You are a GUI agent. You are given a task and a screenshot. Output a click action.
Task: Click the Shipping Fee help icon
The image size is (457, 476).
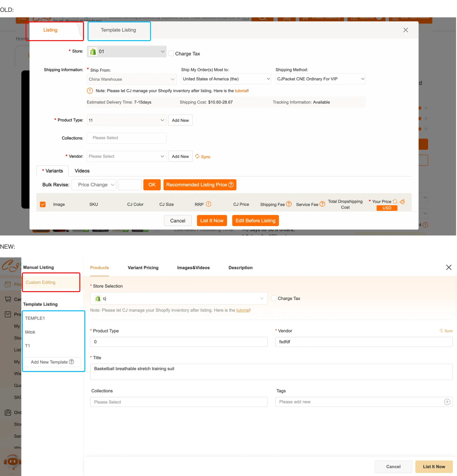click(288, 204)
